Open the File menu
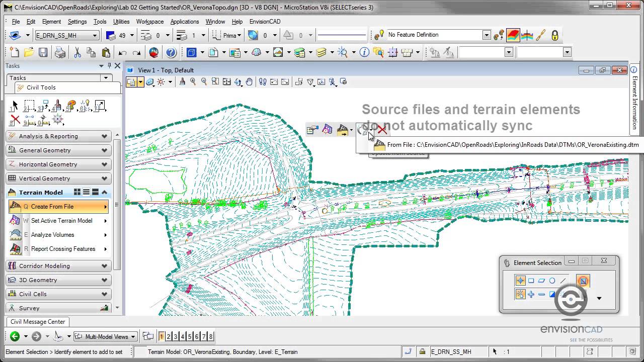Image resolution: width=644 pixels, height=362 pixels. pyautogui.click(x=16, y=22)
